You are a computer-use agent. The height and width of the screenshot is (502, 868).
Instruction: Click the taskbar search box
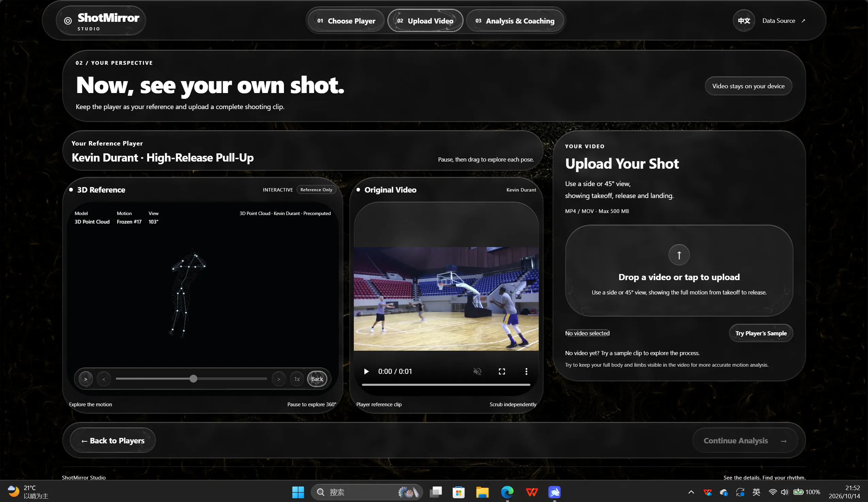pyautogui.click(x=366, y=492)
